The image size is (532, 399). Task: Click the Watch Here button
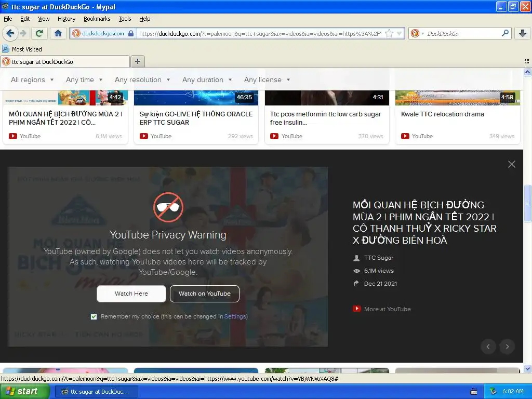(131, 294)
